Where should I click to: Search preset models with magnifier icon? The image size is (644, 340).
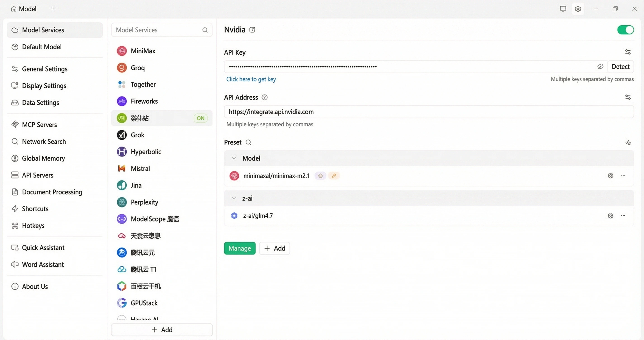pos(248,142)
